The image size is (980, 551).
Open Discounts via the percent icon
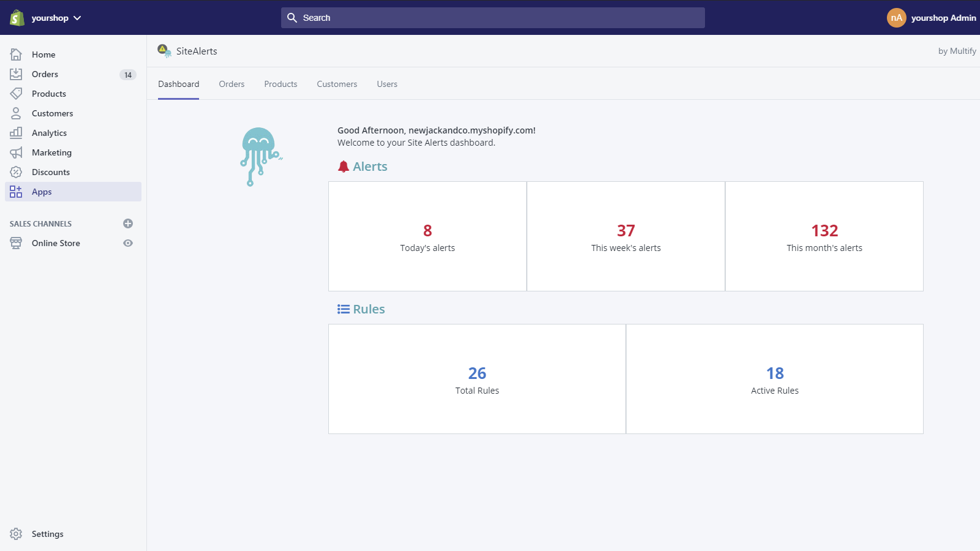click(16, 171)
